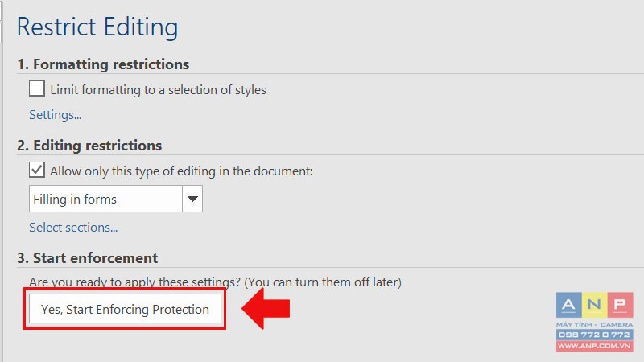
Task: Click the red P tile in ANP logo
Action: 620,305
